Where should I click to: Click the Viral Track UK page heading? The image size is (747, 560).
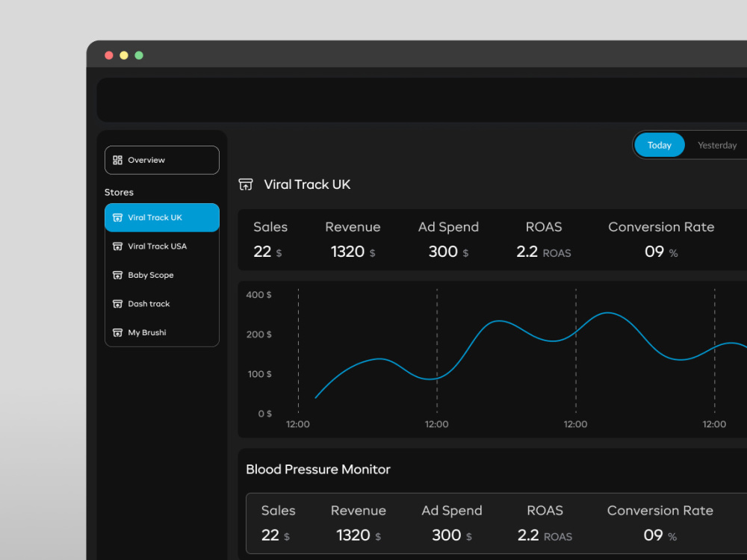(x=307, y=184)
